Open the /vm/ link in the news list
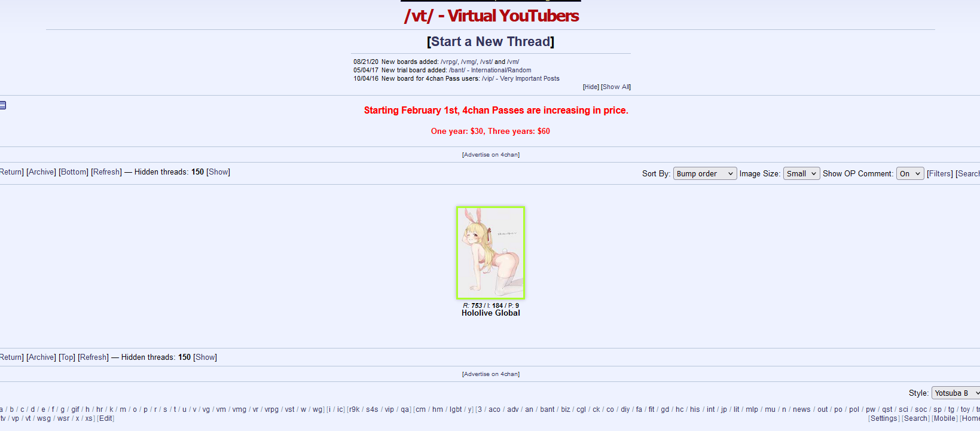The height and width of the screenshot is (431, 980). (x=513, y=62)
